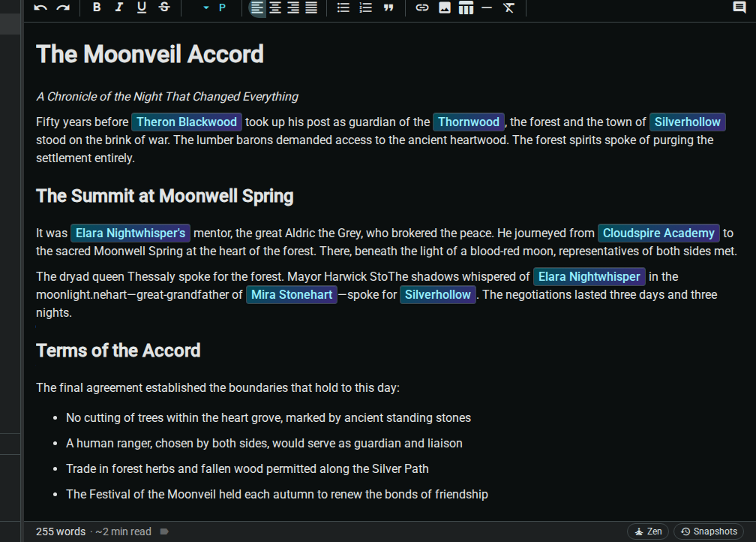Click bullet 'The Festival of the Moonveil'
Viewport: 756px width, 542px height.
[277, 494]
